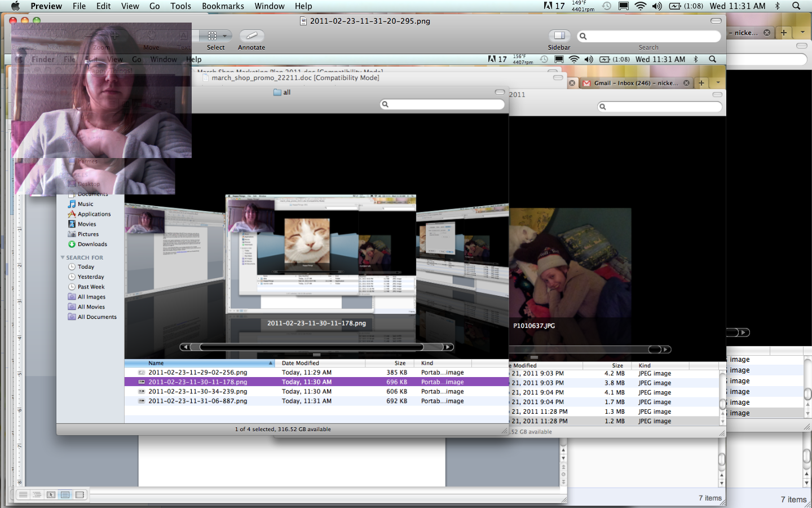The width and height of the screenshot is (812, 508).
Task: Click the Wi-Fi status icon in menu bar
Action: 640,6
